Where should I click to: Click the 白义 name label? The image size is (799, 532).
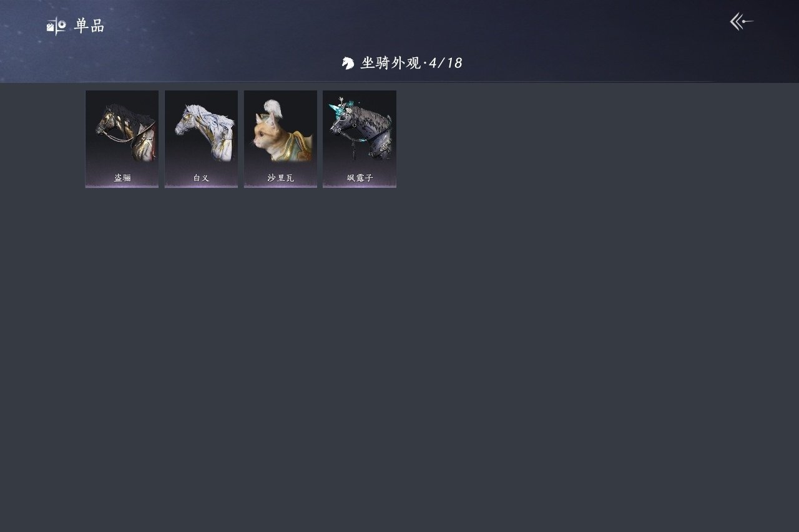coord(201,178)
